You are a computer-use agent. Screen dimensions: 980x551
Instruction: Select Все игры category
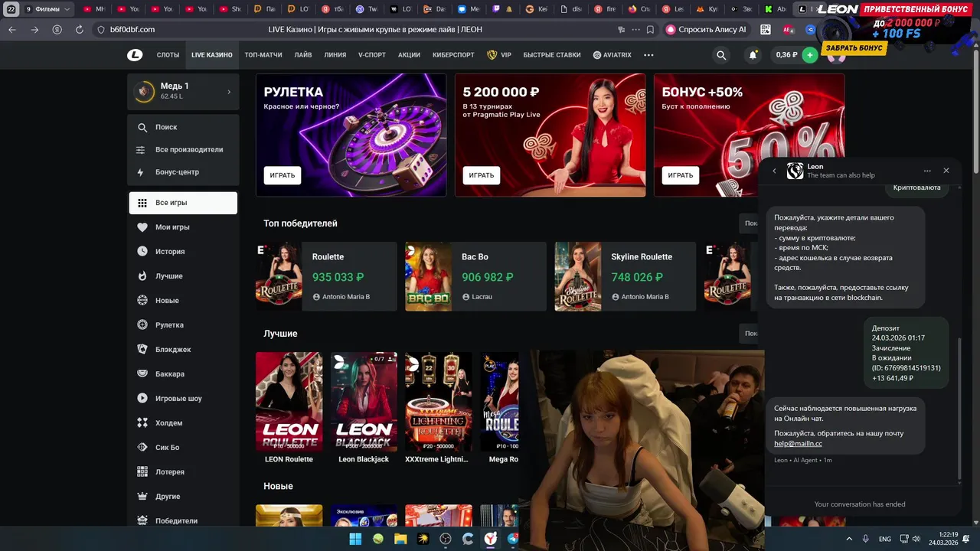(183, 203)
